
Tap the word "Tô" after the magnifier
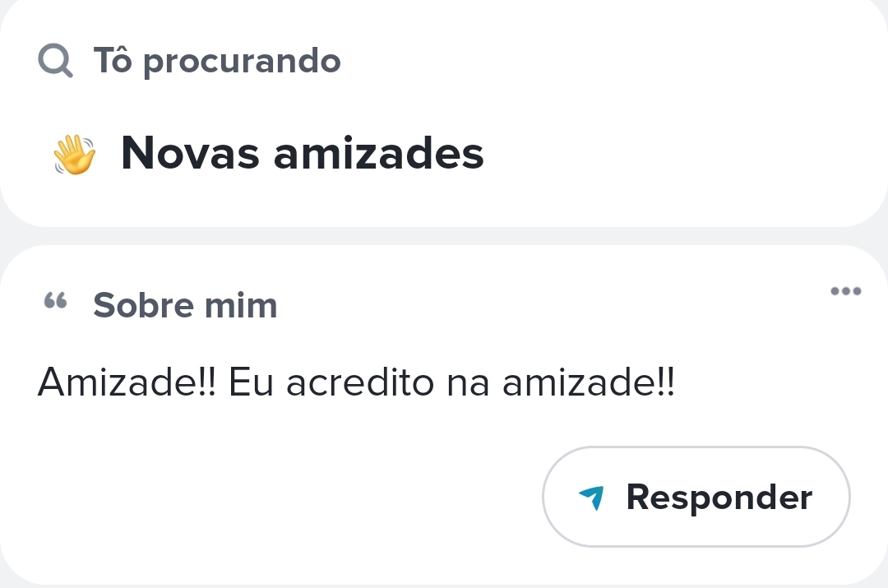coord(112,61)
